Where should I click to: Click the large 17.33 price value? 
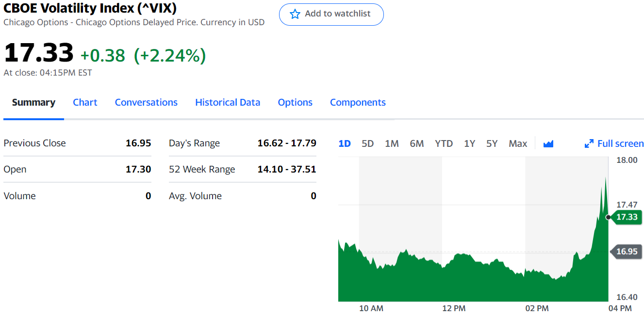click(x=39, y=53)
